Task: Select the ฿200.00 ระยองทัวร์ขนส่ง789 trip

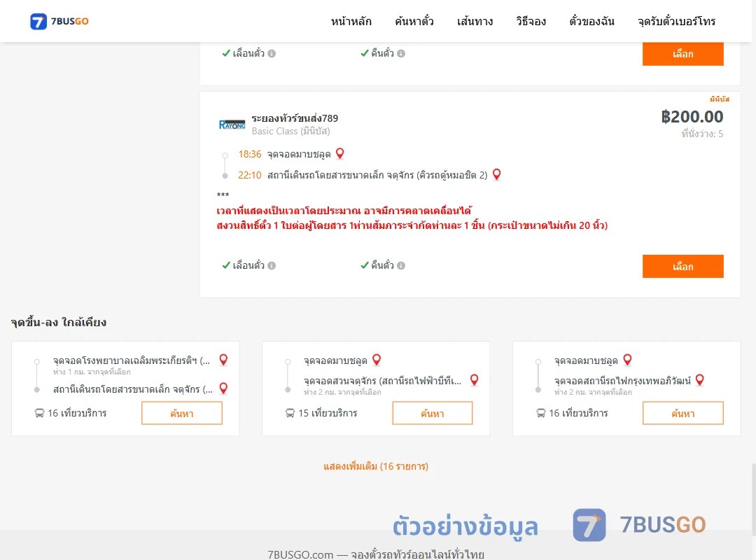Action: [682, 266]
